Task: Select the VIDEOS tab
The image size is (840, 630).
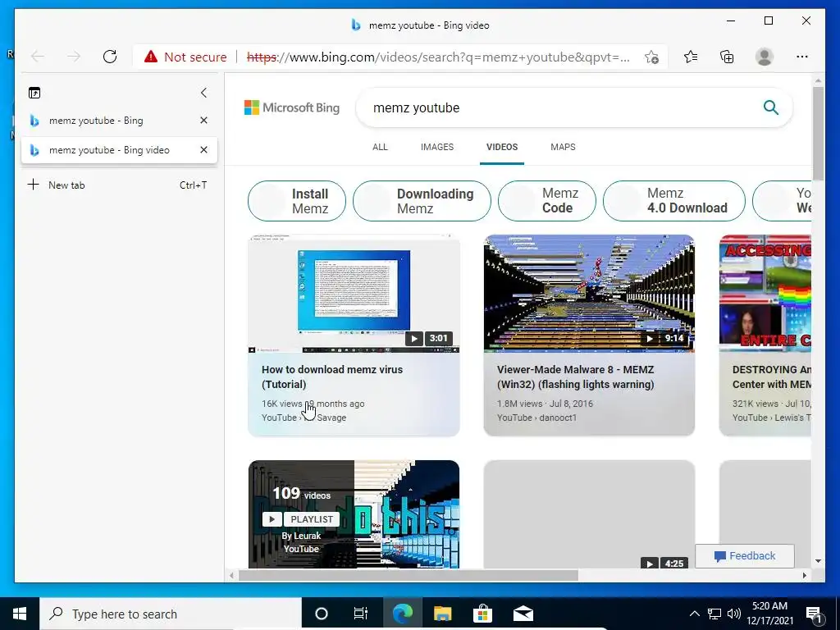Action: (x=502, y=147)
